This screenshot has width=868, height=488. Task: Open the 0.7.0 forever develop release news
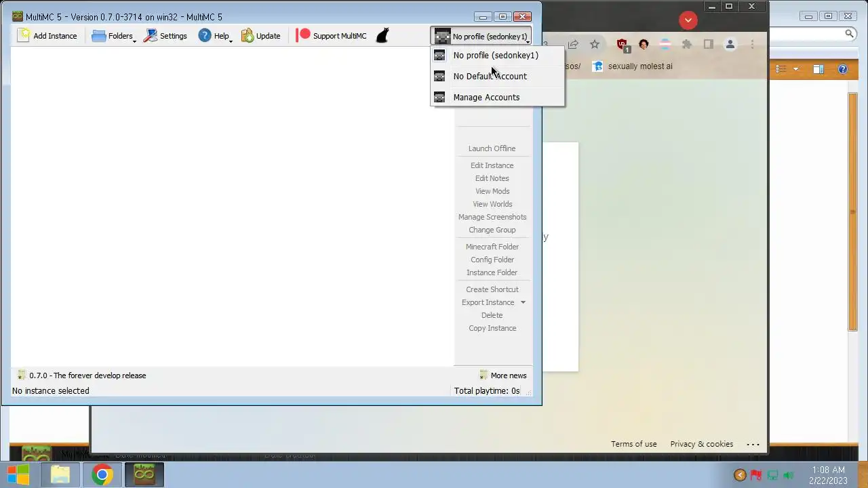[x=81, y=375]
